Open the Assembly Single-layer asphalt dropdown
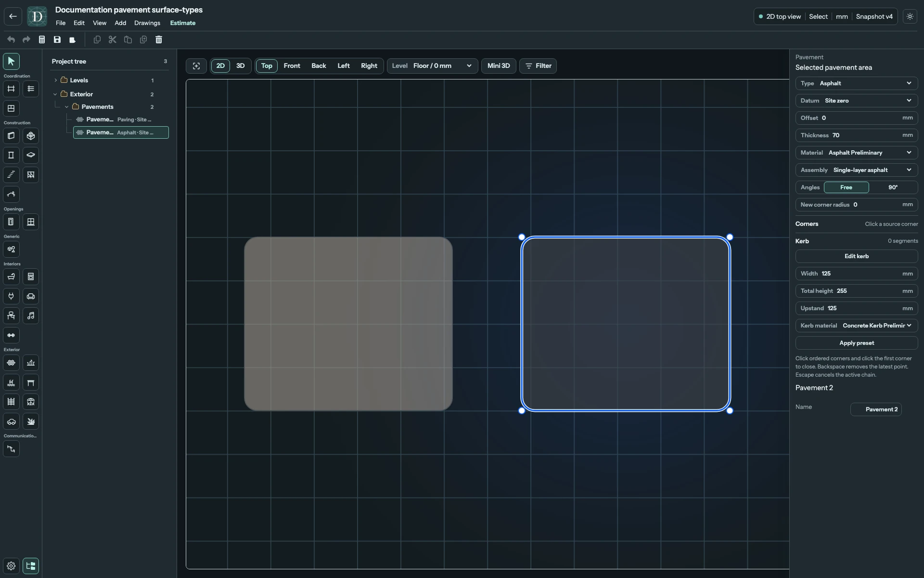This screenshot has width=924, height=578. pyautogui.click(x=857, y=170)
